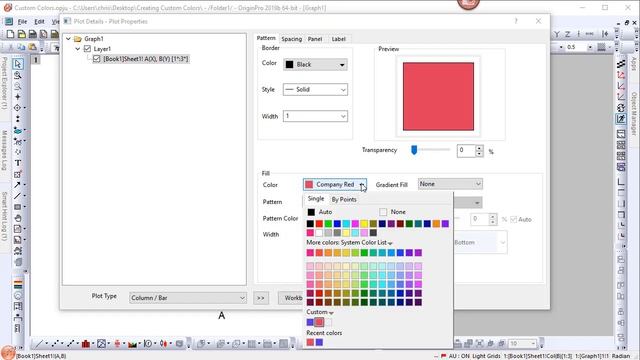Select the Arrow drawing tool
Viewport: 640px width, 360px height.
coord(18,185)
